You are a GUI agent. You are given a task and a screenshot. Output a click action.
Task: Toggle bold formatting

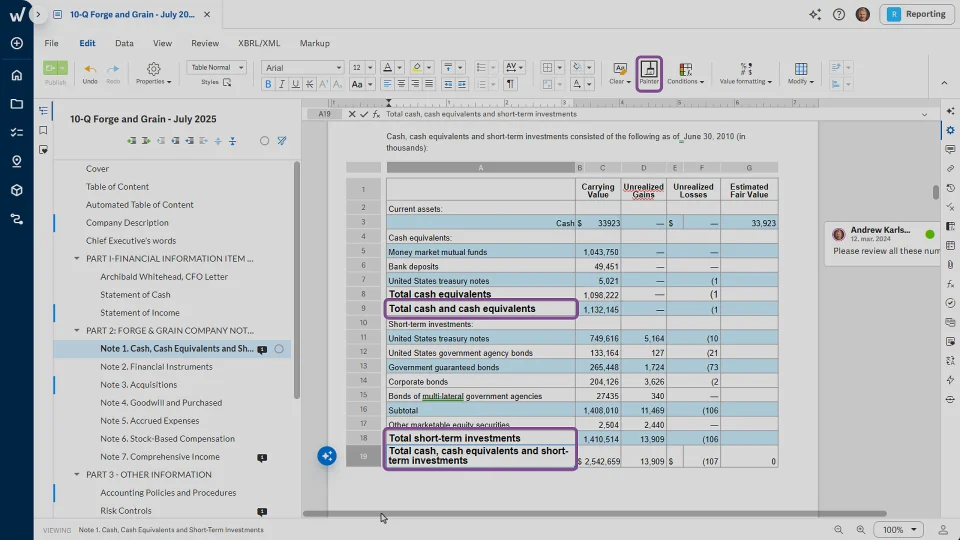click(268, 85)
